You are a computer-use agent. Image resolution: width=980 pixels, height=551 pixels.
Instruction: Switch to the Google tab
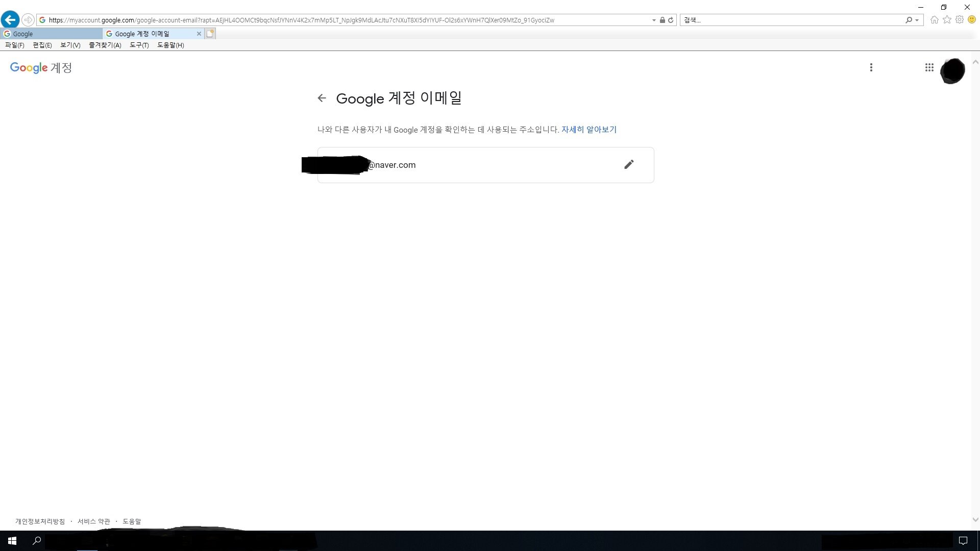tap(51, 34)
